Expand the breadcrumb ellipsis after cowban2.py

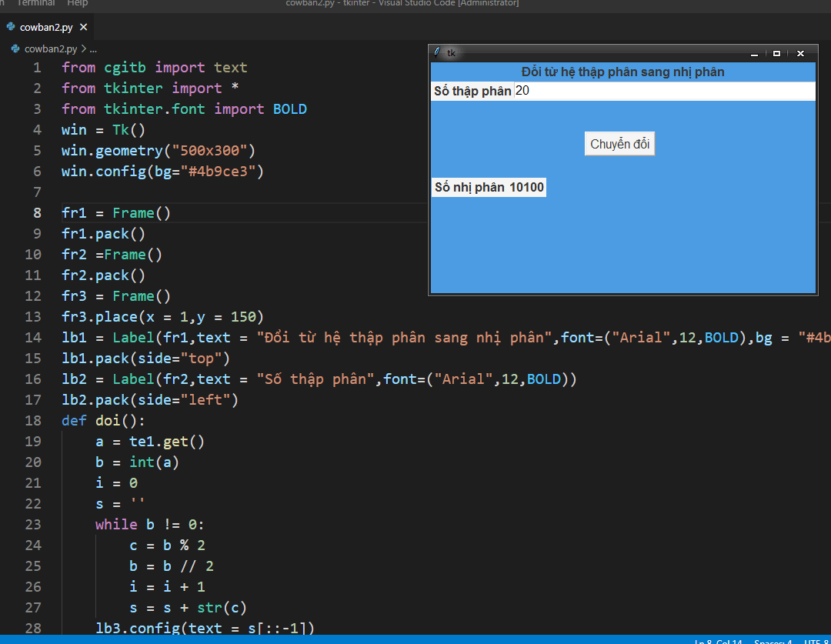point(92,48)
